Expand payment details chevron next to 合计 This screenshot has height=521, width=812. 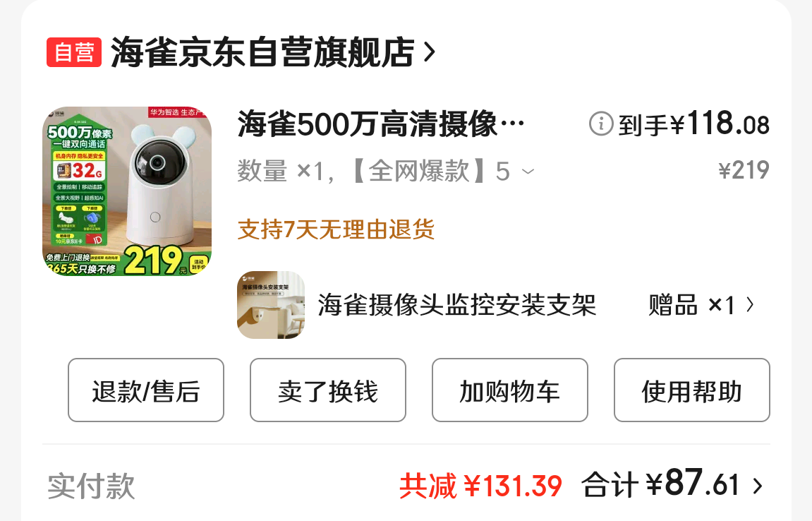pyautogui.click(x=758, y=486)
